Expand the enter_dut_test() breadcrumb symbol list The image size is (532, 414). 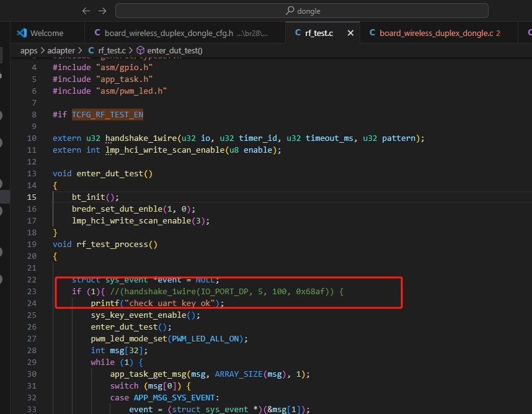coord(170,51)
